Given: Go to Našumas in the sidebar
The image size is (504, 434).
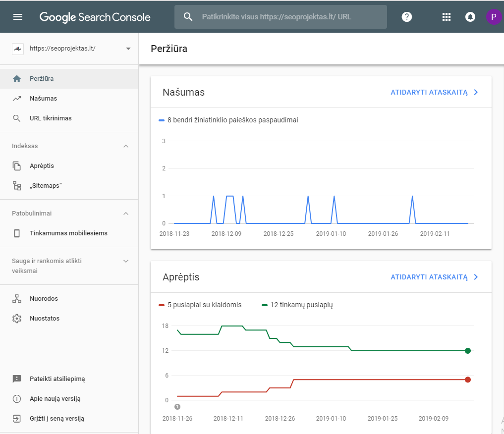Looking at the screenshot, I should (x=69, y=99).
